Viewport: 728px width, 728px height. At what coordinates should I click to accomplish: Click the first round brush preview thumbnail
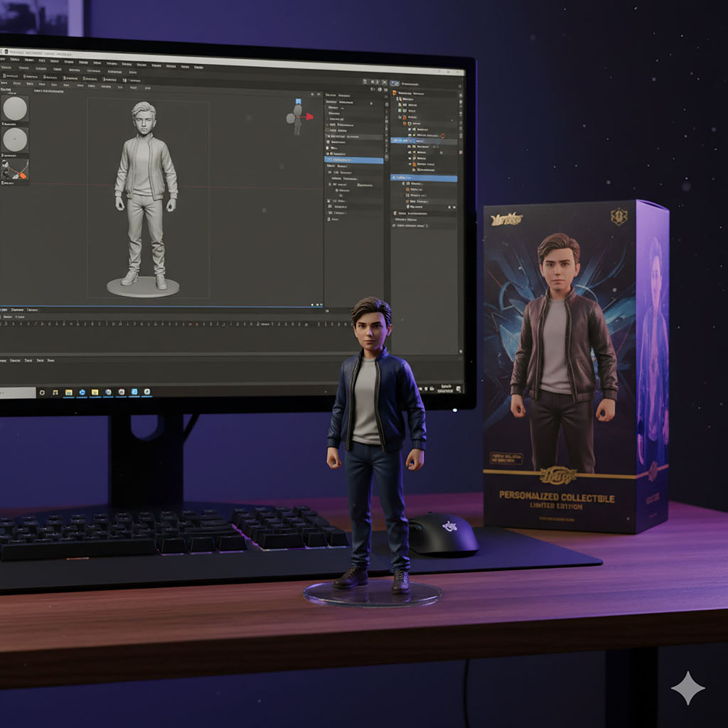click(14, 109)
